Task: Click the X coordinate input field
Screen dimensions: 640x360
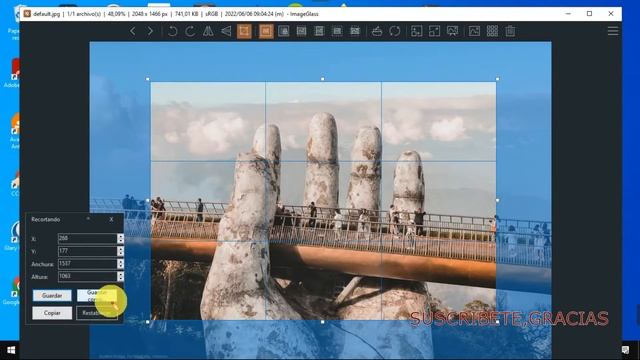Action: click(x=87, y=238)
